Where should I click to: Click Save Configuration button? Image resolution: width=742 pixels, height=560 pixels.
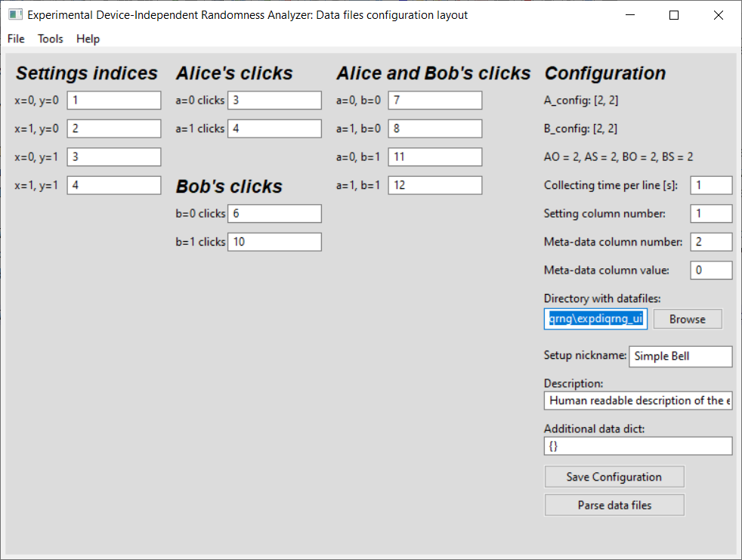pos(614,477)
